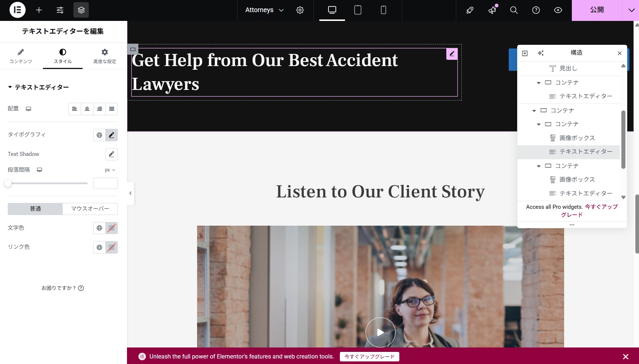Toggle the Structure layers icon
This screenshot has height=364, width=639.
click(81, 10)
